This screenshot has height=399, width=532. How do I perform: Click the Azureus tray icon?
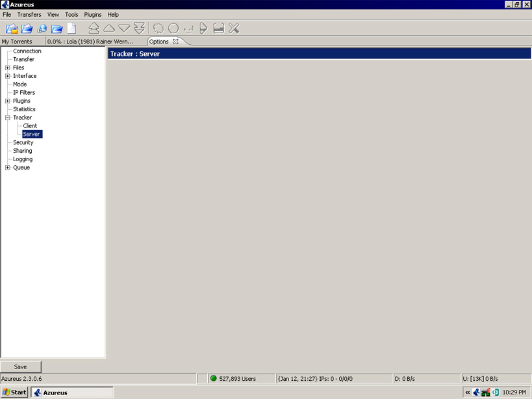point(476,393)
